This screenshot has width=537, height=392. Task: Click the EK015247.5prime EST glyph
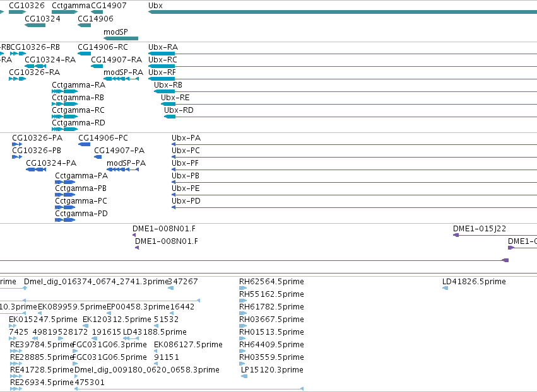click(13, 326)
